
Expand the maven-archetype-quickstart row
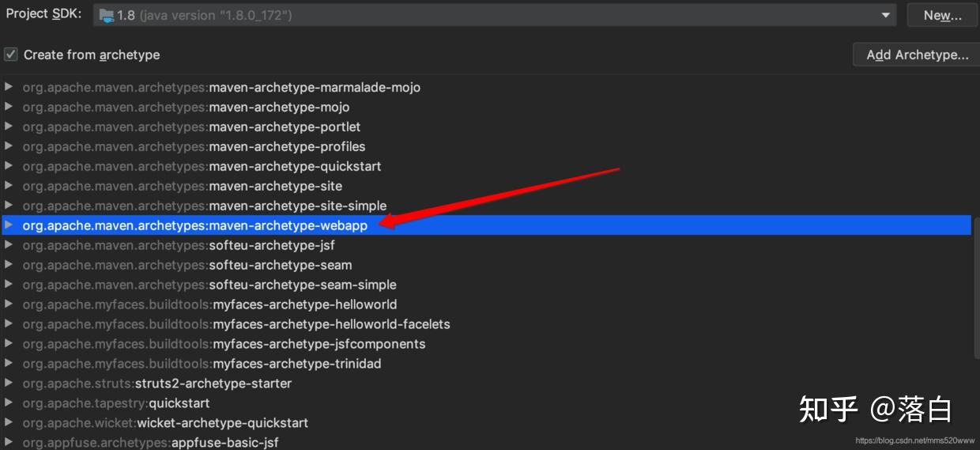click(9, 166)
